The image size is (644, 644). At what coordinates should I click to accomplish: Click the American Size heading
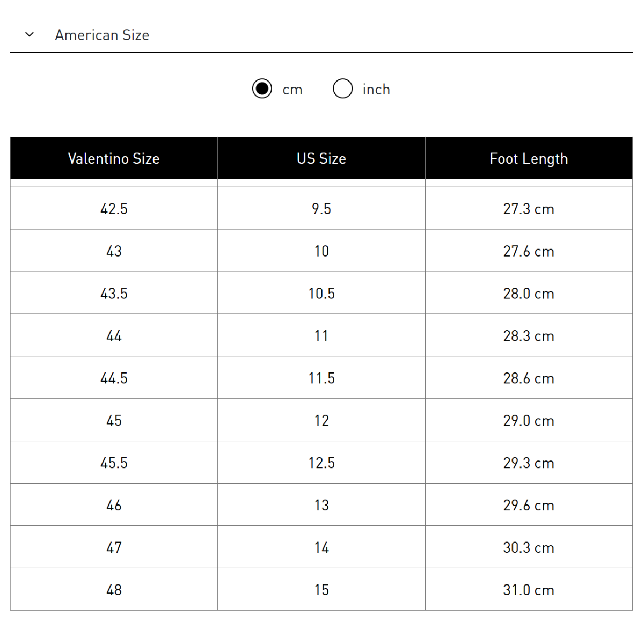click(x=102, y=35)
